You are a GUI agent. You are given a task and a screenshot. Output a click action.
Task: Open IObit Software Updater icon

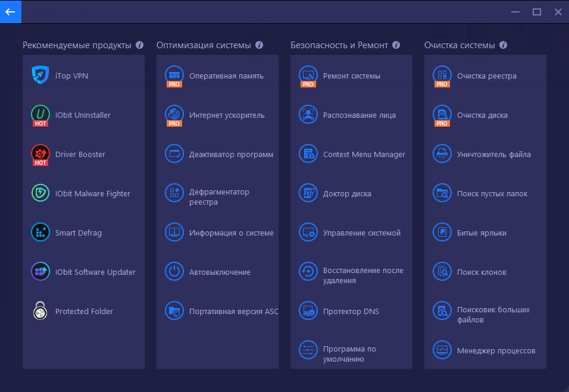click(x=40, y=271)
